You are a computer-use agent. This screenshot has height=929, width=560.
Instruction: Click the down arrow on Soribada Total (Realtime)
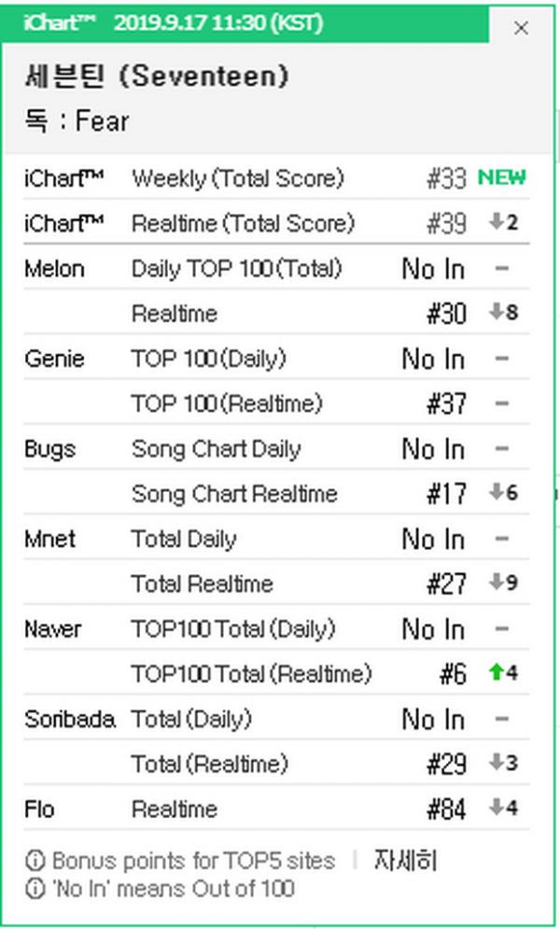tap(497, 762)
